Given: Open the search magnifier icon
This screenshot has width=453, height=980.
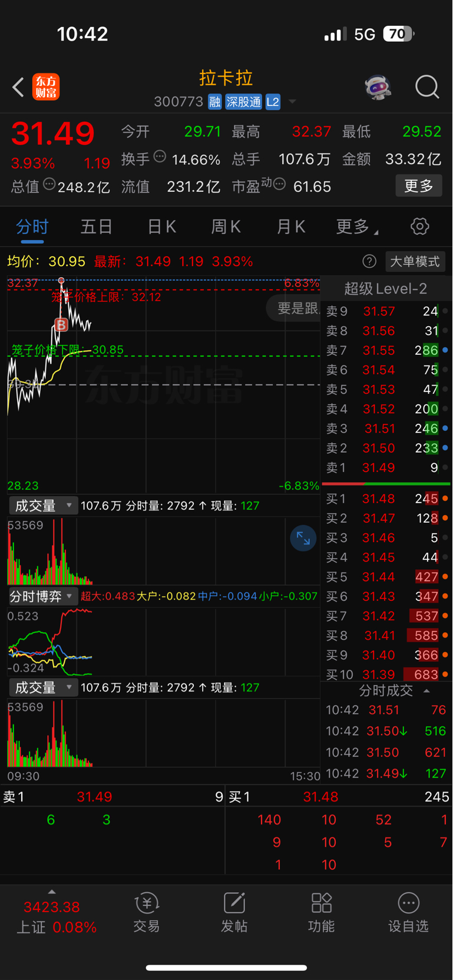Looking at the screenshot, I should (x=427, y=87).
